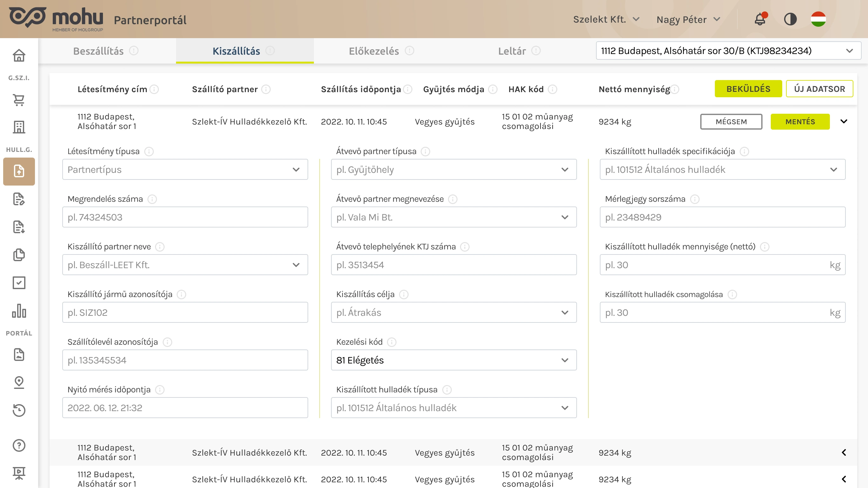Open the facility address selector dropdown
Image resolution: width=868 pixels, height=488 pixels.
point(728,51)
